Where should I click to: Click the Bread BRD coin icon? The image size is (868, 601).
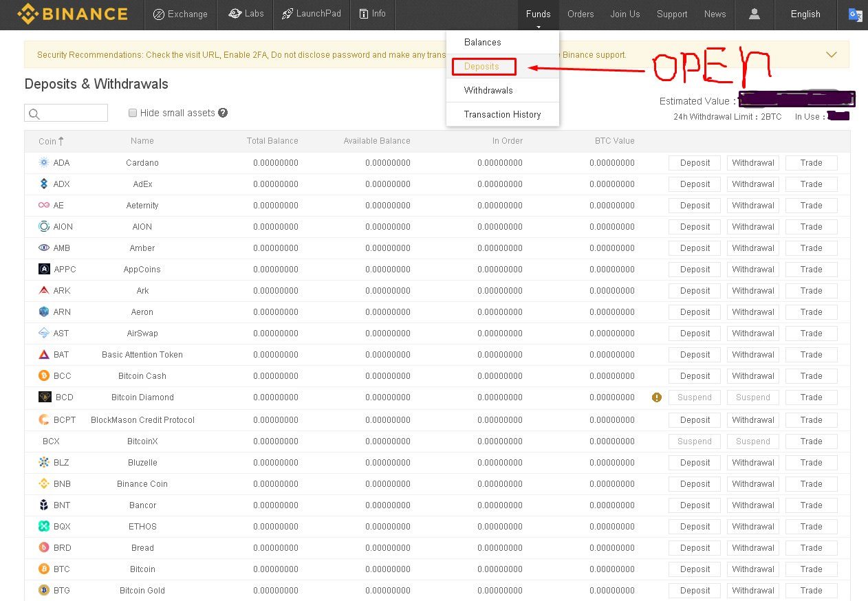[44, 548]
